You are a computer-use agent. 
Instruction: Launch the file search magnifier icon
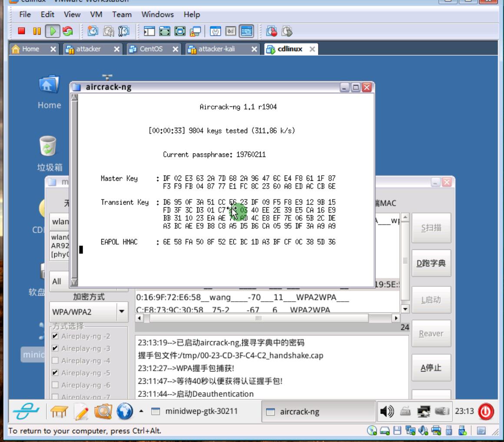pos(103,412)
